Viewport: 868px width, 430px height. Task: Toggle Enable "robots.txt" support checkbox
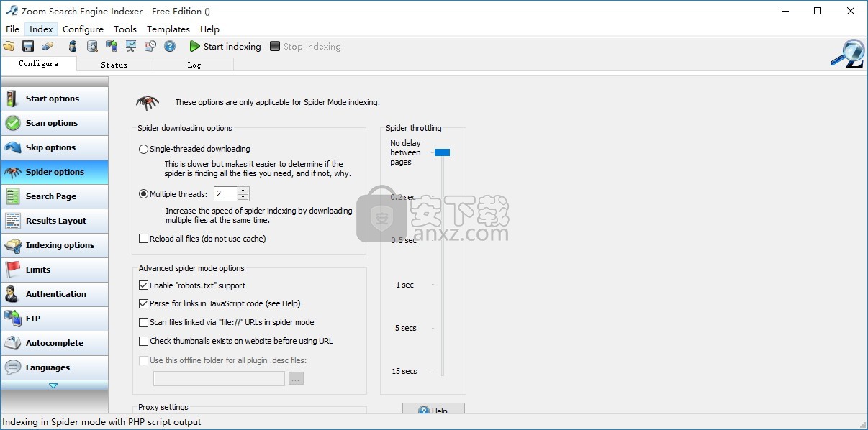click(x=143, y=285)
